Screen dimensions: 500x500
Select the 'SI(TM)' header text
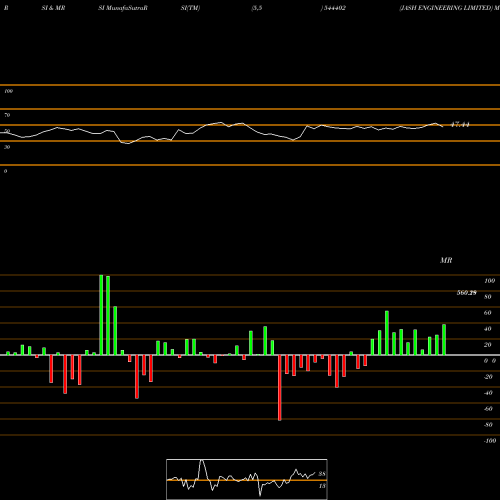click(190, 8)
